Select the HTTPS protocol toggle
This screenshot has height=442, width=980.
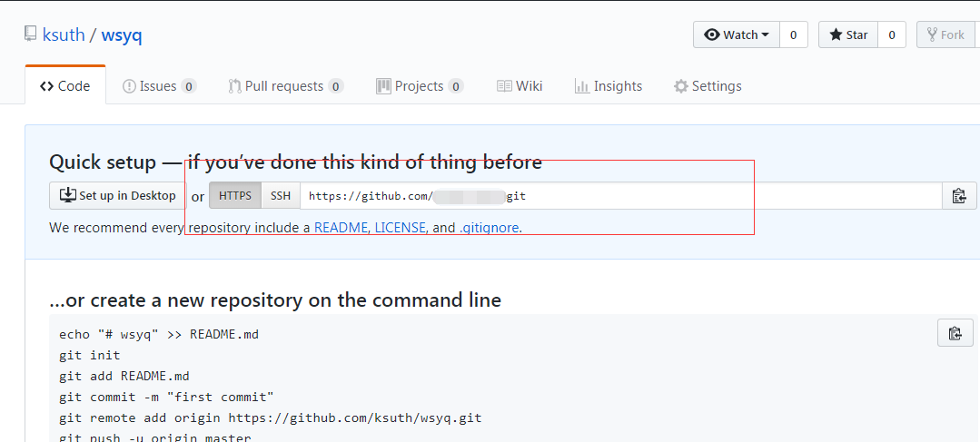(235, 196)
